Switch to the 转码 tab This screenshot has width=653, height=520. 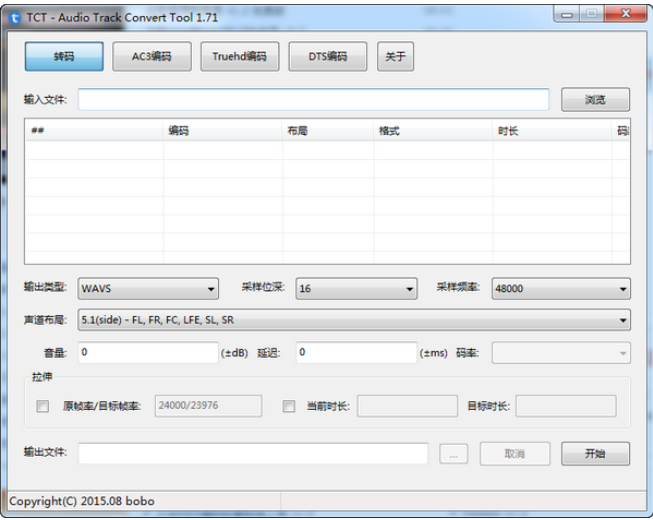64,56
